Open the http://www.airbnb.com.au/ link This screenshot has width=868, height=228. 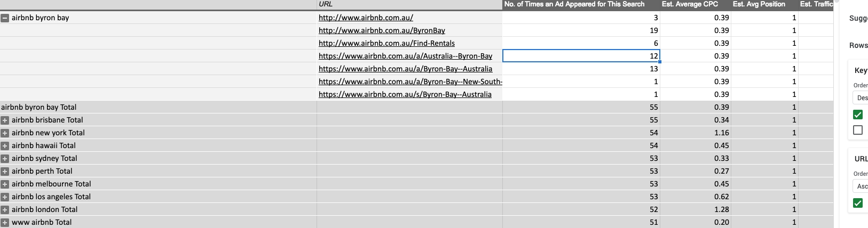tap(366, 18)
